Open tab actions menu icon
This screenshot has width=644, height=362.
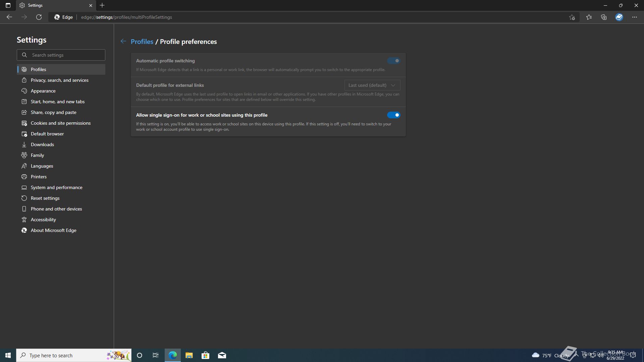8,5
